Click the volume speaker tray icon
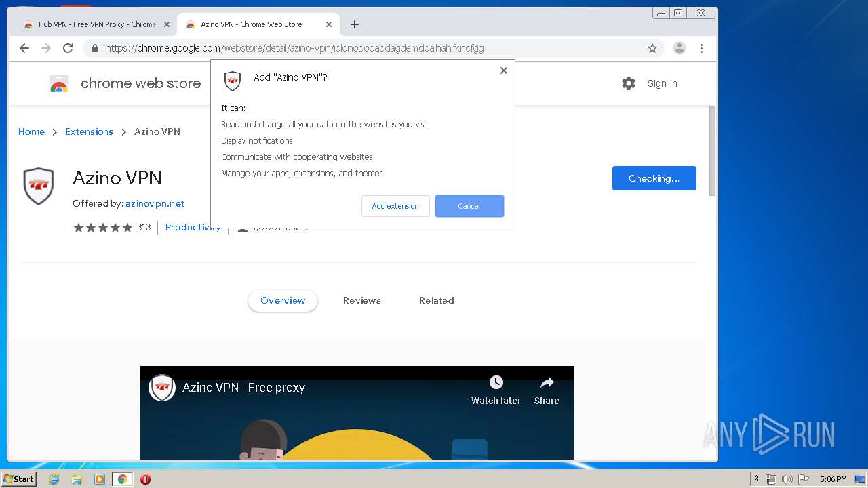The image size is (868, 488). click(787, 479)
